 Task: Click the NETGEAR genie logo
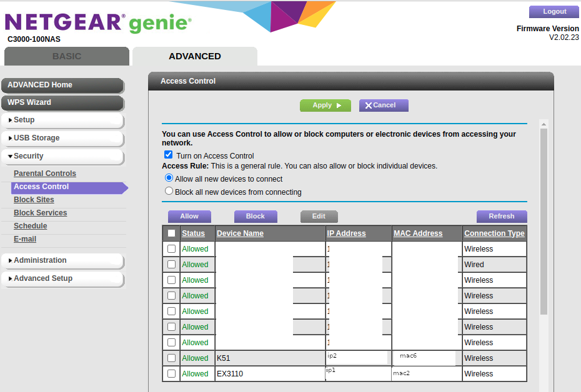coord(98,22)
